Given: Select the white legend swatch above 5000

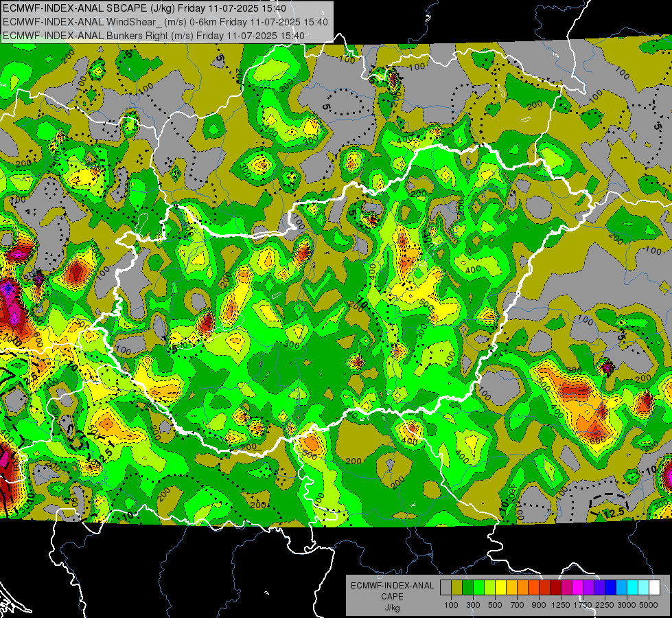Looking at the screenshot, I should coord(654,588).
